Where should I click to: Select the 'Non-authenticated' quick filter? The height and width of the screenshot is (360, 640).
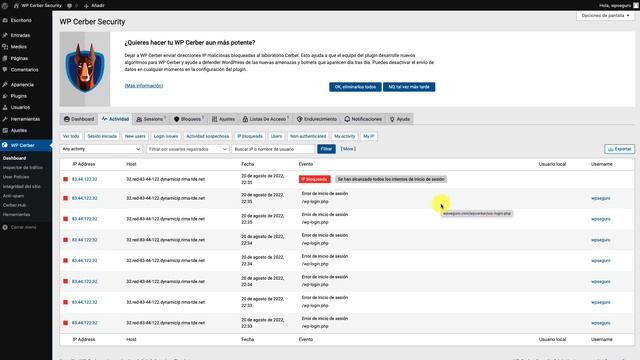tap(308, 136)
